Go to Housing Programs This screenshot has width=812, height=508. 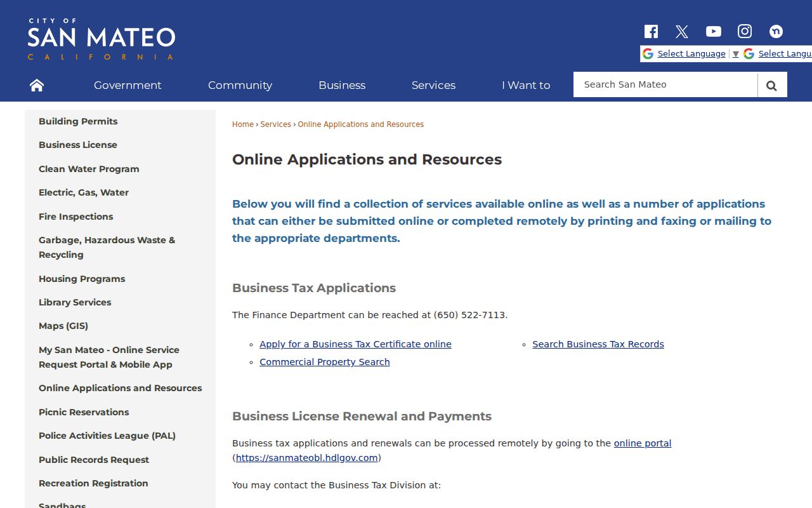click(82, 279)
